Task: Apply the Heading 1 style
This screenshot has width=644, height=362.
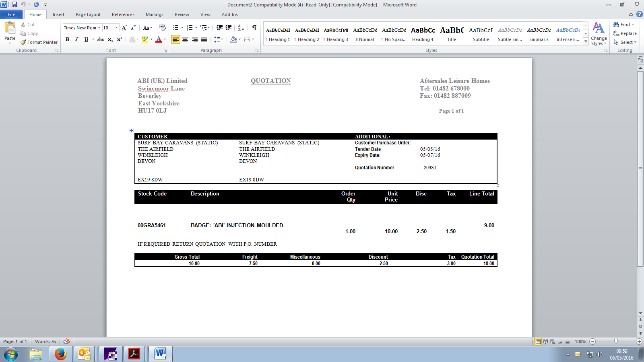Action: coord(278,34)
